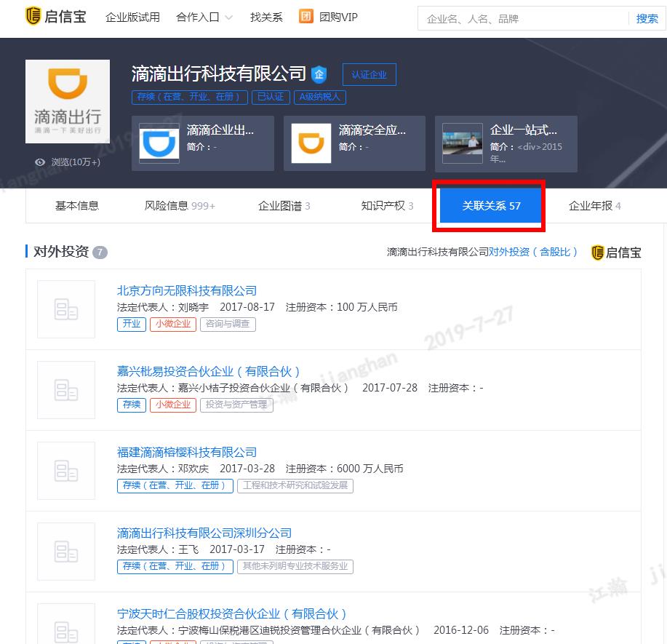Click the 已认证 tag
The width and height of the screenshot is (667, 644).
271,97
